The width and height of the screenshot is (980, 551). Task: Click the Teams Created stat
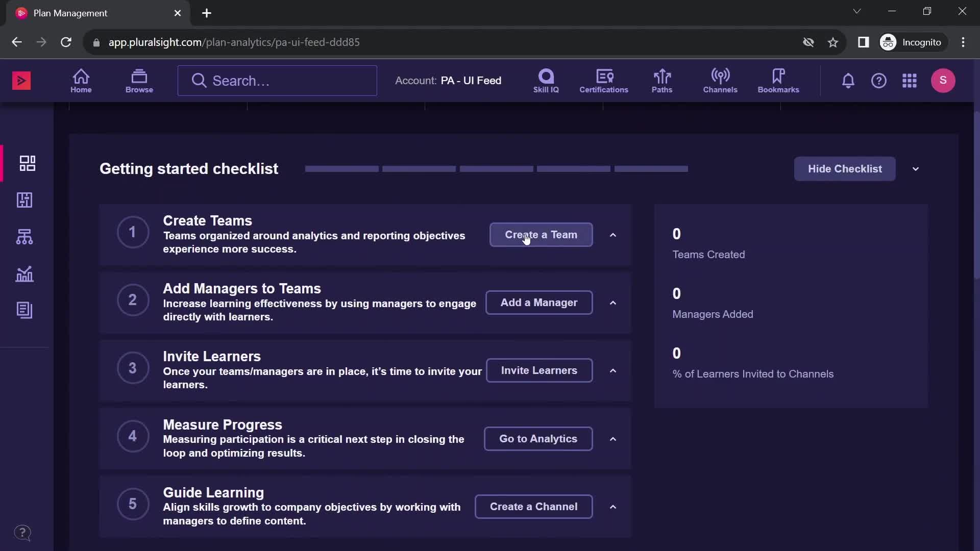coord(708,244)
